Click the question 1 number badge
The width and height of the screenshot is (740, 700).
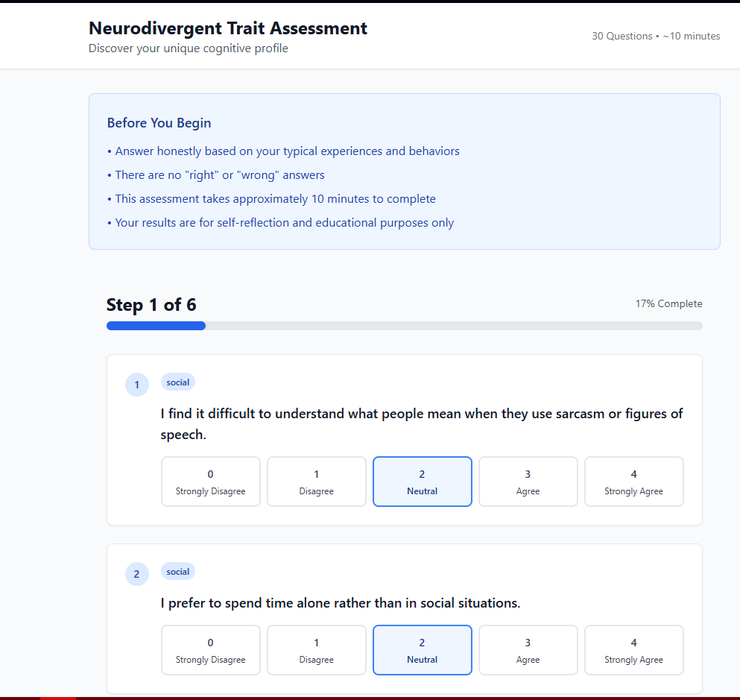click(x=137, y=385)
